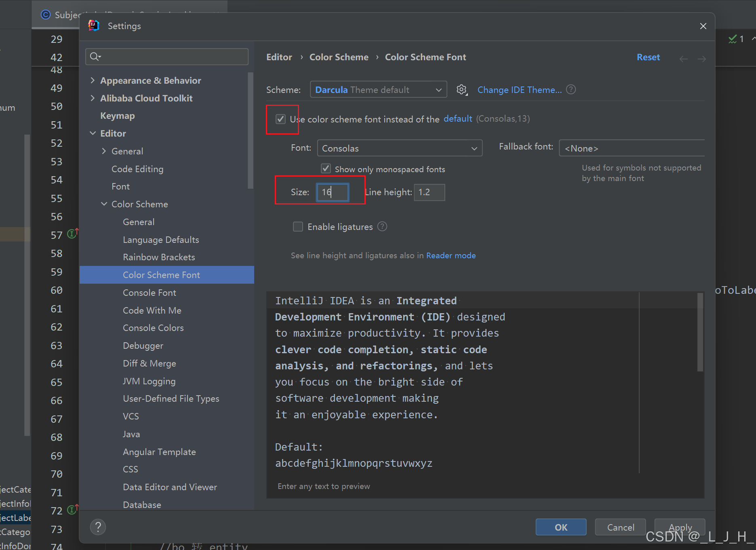Click the gutter override icon on line 57

(x=72, y=233)
